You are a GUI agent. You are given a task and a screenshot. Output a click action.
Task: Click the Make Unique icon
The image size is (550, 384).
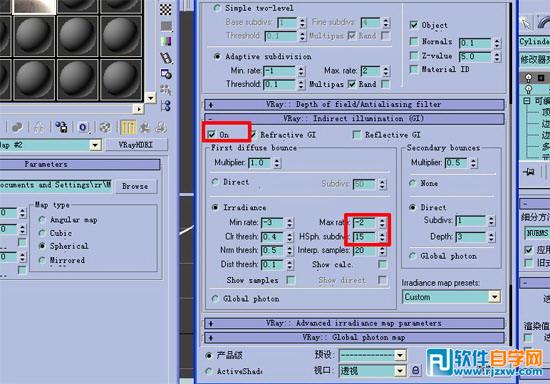(x=38, y=127)
